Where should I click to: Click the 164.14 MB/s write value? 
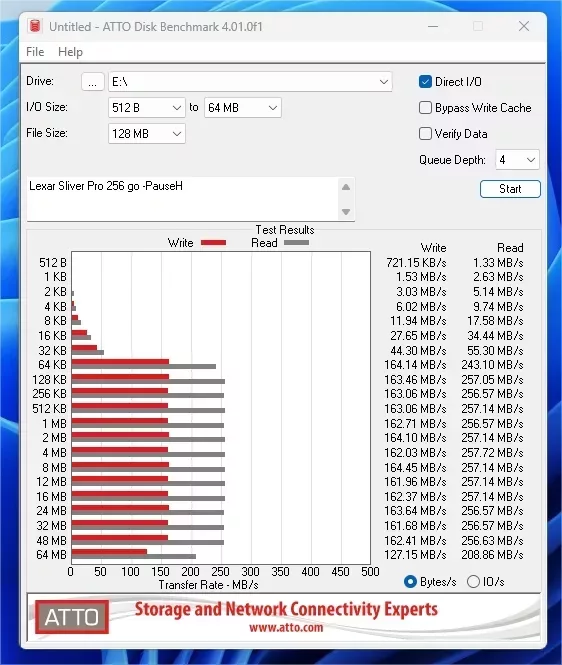coord(415,365)
